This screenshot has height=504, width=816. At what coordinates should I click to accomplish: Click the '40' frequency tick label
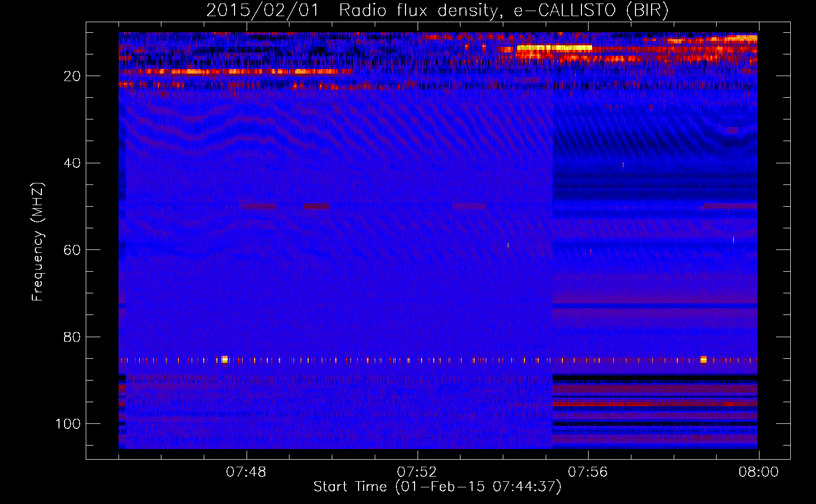pos(73,163)
